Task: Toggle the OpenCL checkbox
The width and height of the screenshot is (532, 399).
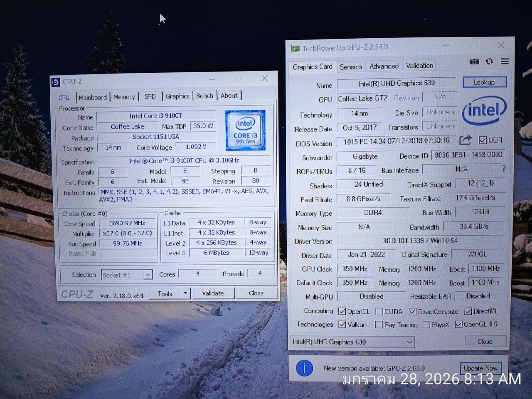Action: pos(342,311)
